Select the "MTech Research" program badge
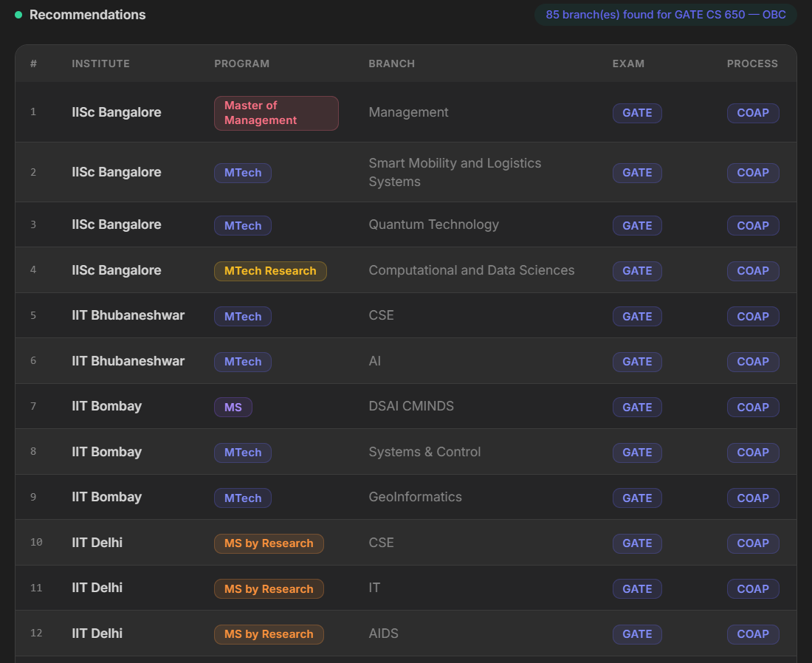Viewport: 812px width, 663px height. 270,271
